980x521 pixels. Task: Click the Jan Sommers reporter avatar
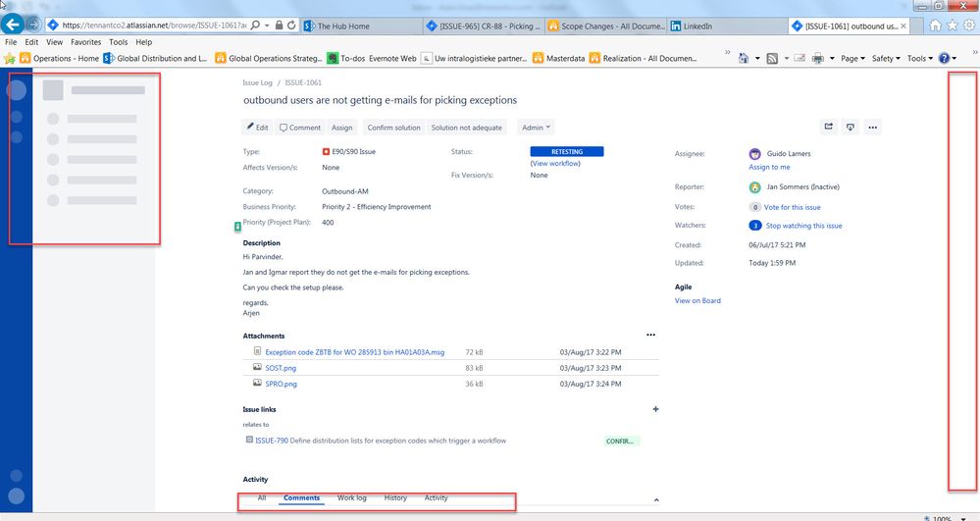(755, 187)
